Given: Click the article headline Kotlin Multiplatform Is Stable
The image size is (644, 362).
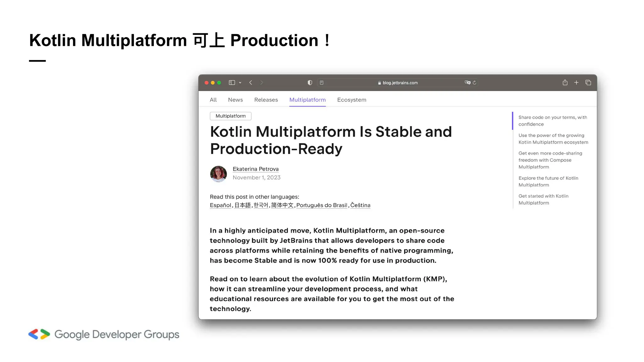Looking at the screenshot, I should pyautogui.click(x=331, y=140).
